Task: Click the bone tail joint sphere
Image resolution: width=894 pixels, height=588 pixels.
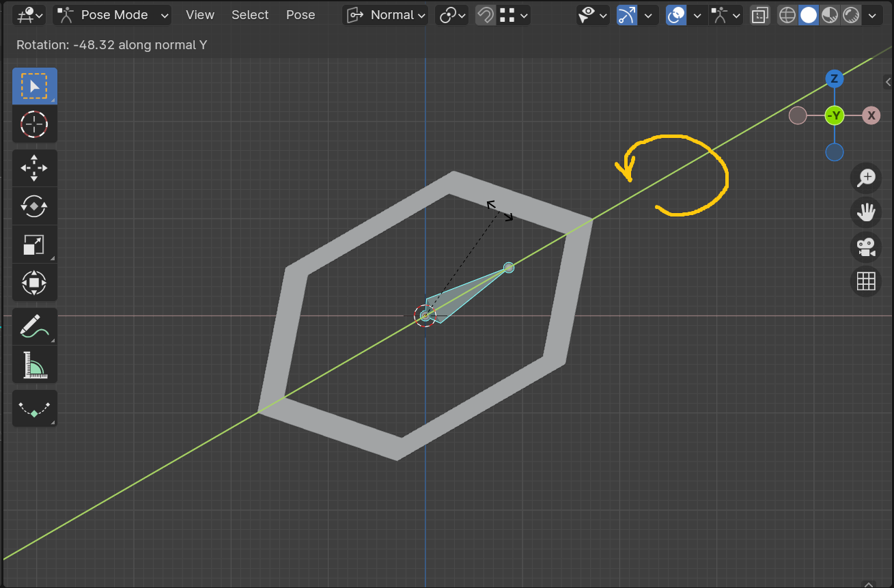Action: [509, 267]
